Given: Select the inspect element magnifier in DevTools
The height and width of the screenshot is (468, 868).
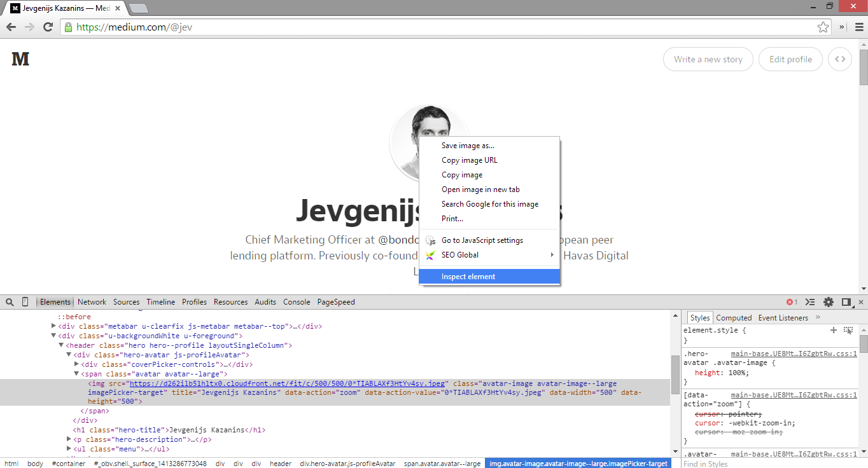Looking at the screenshot, I should coord(9,301).
